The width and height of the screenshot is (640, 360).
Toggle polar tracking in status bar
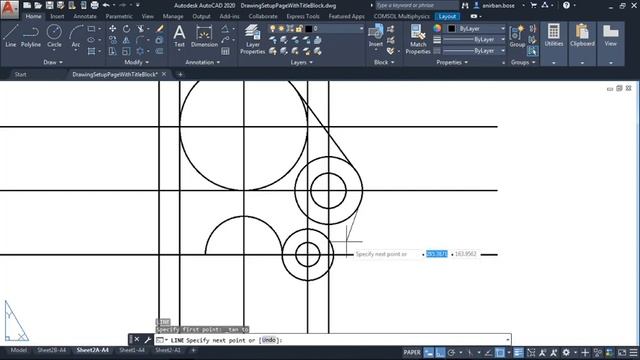point(451,353)
